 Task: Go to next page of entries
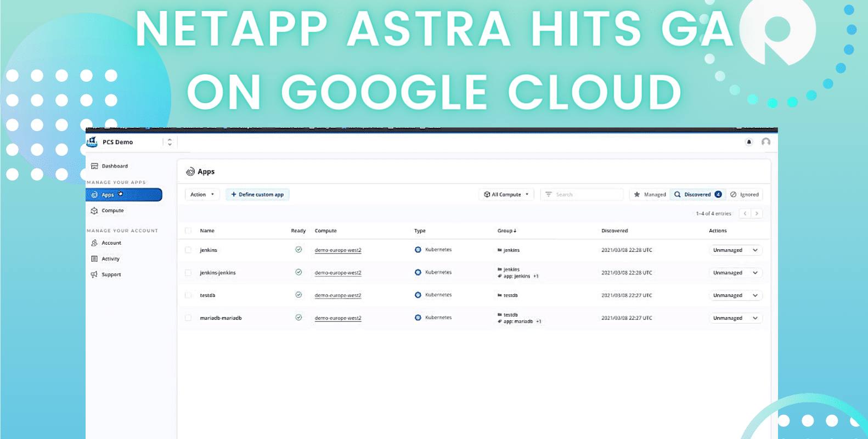tap(757, 213)
